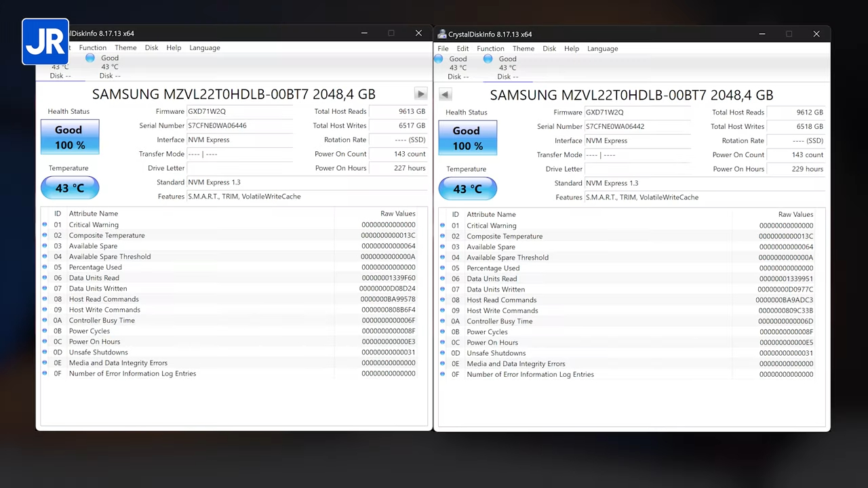Click the Controller Busy Time status dot in right window
Screen dimensions: 868x488
443,321
